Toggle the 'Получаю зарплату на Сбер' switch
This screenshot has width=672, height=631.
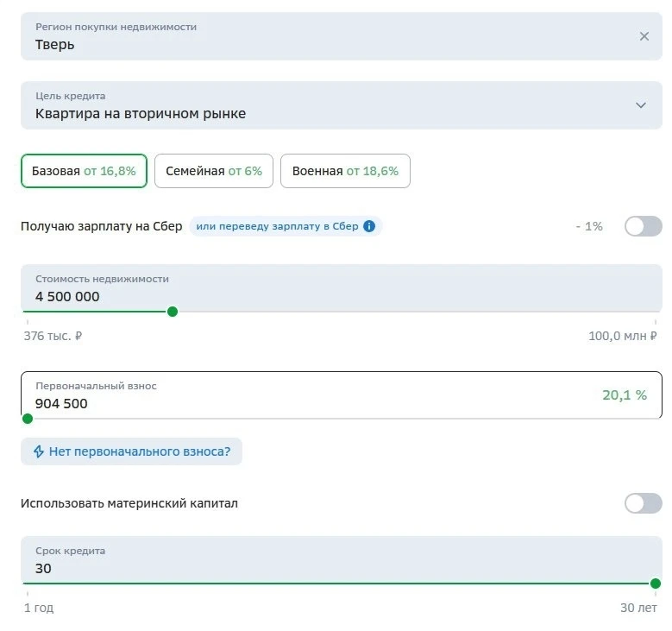click(643, 226)
